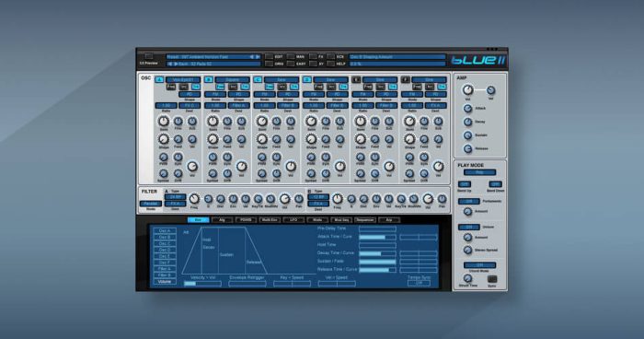644x339 pixels.
Task: Adjust the Attack Time slider
Action: [377, 238]
